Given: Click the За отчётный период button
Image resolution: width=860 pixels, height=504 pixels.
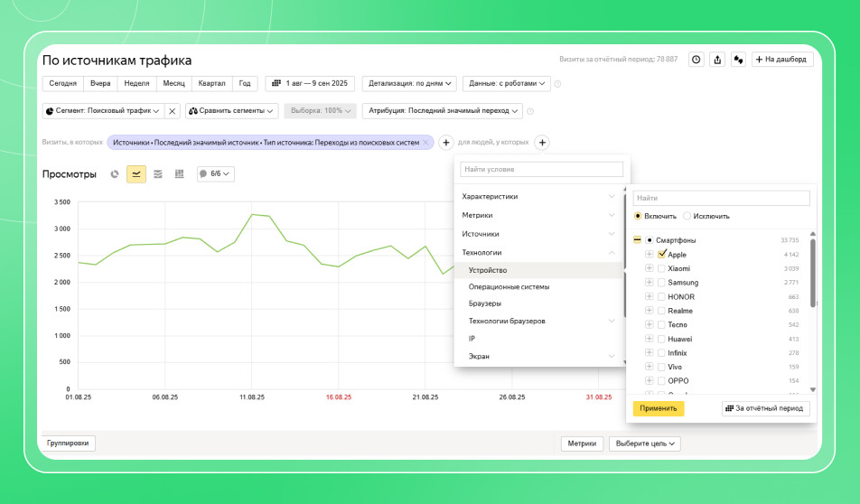Looking at the screenshot, I should coord(766,408).
